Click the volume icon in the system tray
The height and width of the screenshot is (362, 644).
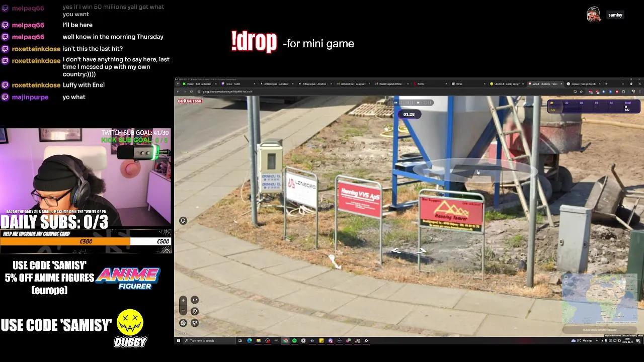click(619, 341)
